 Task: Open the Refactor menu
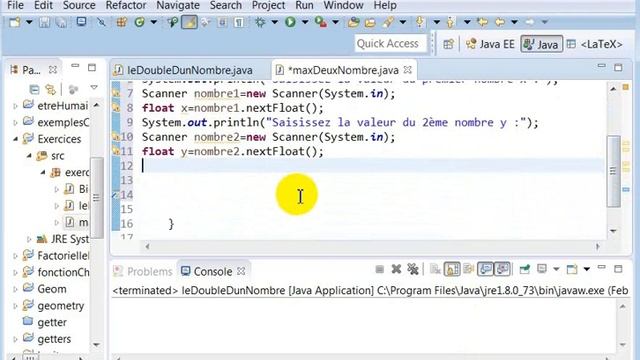point(126,5)
